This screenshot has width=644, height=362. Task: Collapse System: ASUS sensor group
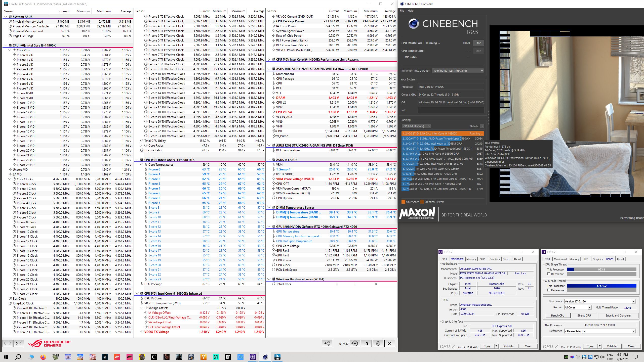pyautogui.click(x=6, y=17)
